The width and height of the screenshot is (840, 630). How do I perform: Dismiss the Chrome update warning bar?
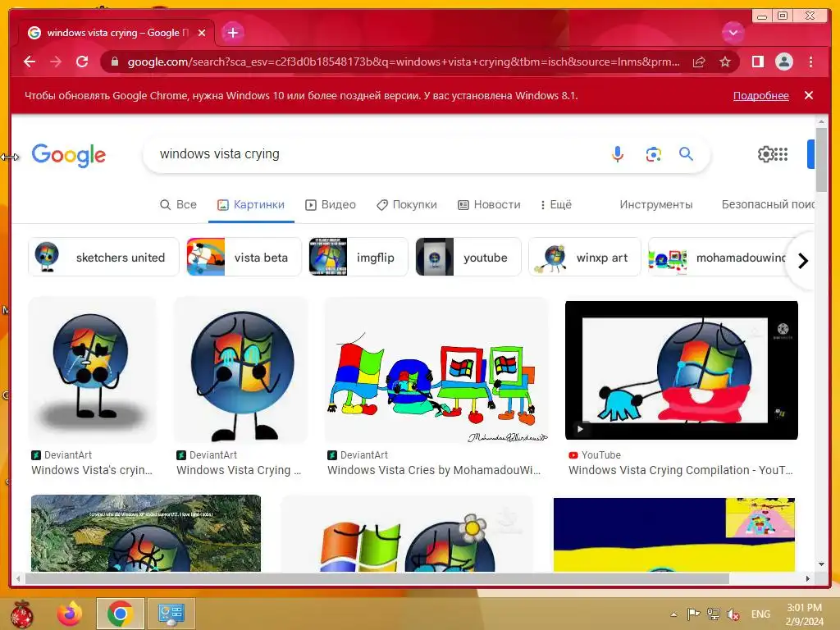click(x=808, y=95)
